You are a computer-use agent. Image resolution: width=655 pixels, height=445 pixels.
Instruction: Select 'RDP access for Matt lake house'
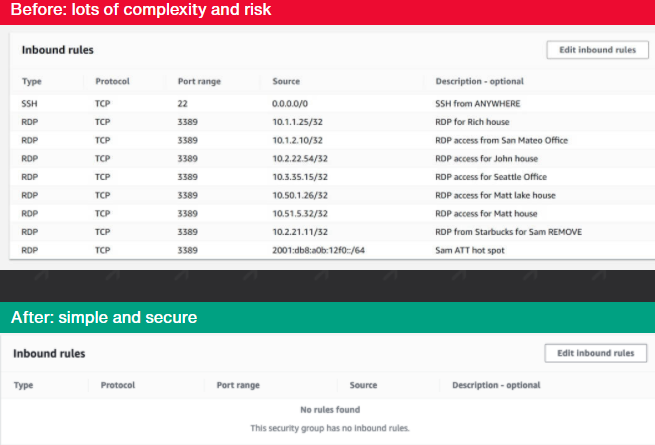(495, 196)
